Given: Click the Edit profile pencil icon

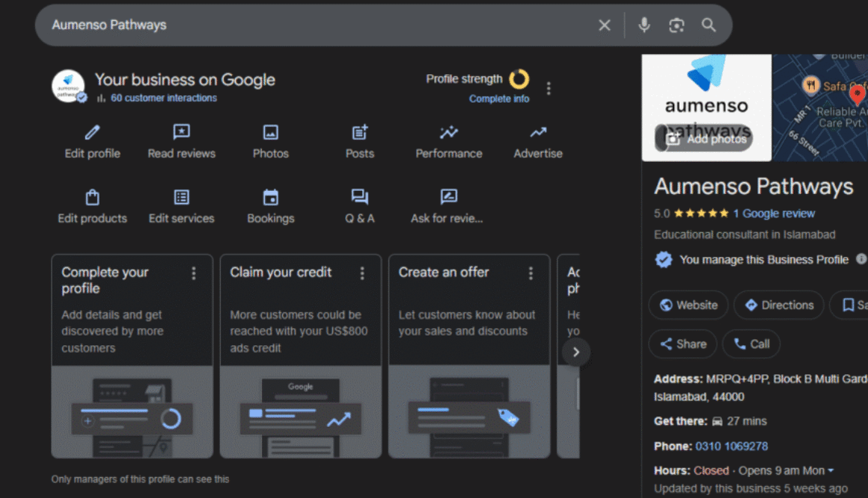Looking at the screenshot, I should coord(92,133).
